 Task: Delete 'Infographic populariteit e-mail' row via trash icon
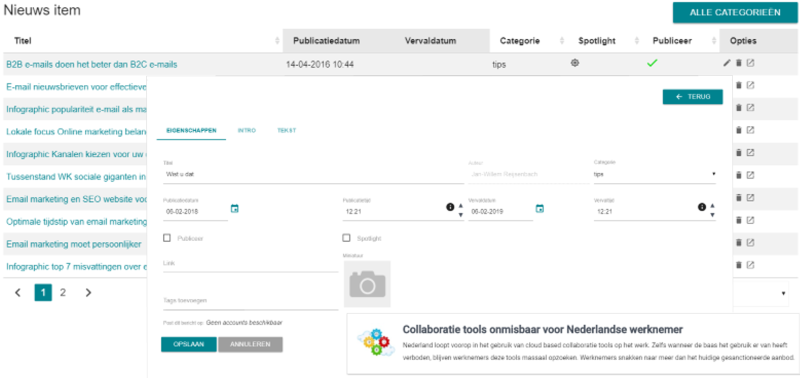click(738, 108)
